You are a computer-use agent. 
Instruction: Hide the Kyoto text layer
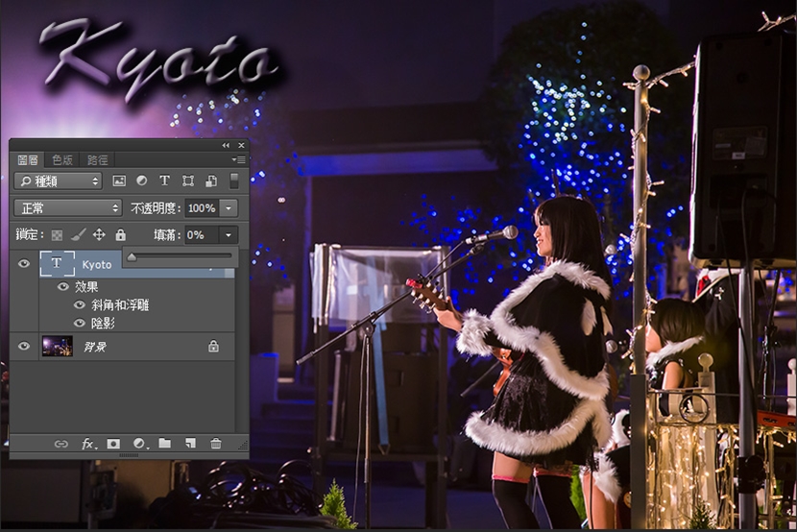click(x=25, y=264)
